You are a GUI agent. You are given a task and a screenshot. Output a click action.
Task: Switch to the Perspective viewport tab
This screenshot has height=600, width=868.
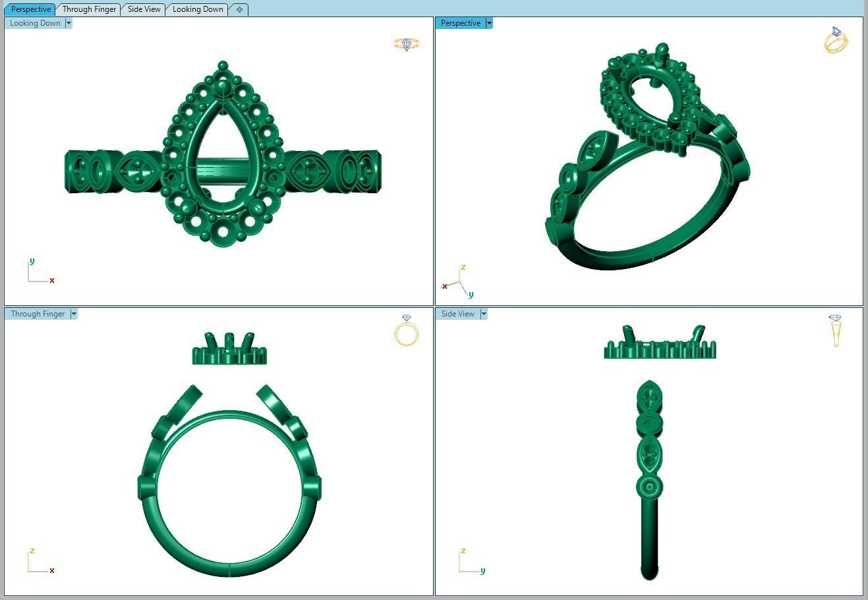(30, 9)
